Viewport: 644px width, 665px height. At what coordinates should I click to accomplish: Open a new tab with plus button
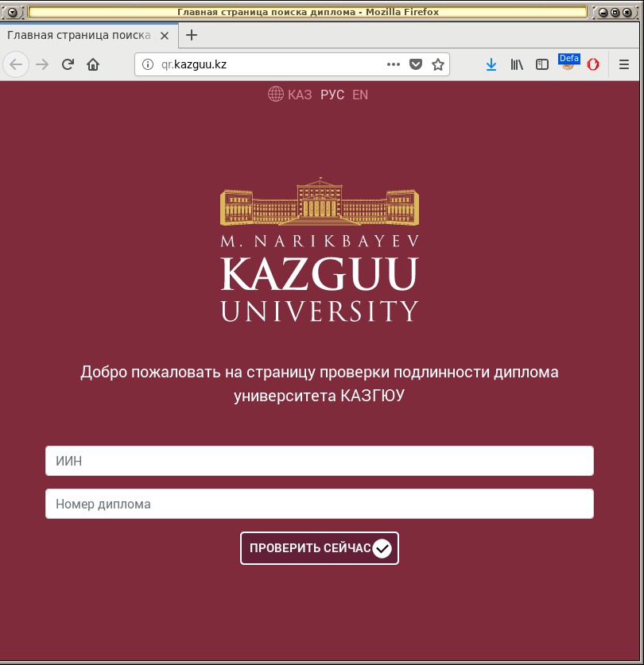click(192, 35)
